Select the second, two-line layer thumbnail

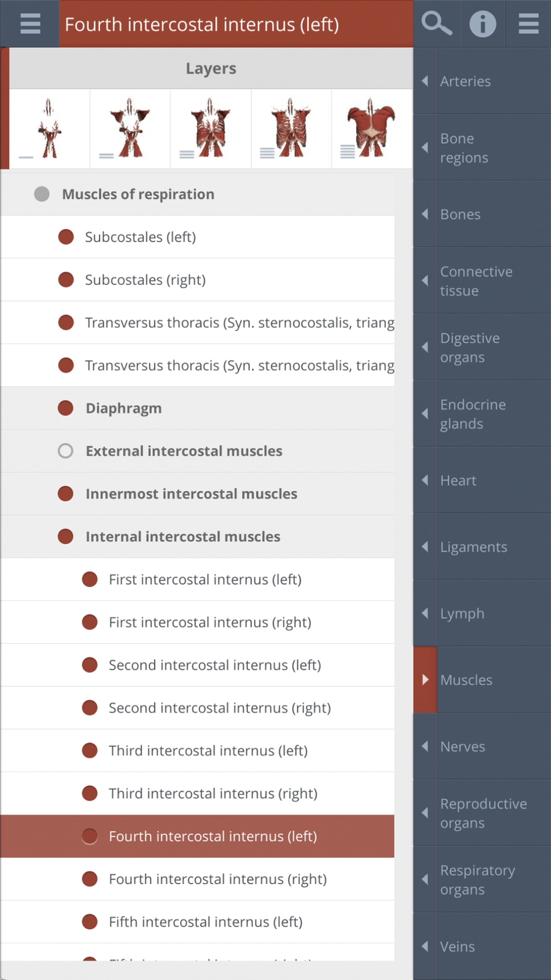pyautogui.click(x=130, y=129)
